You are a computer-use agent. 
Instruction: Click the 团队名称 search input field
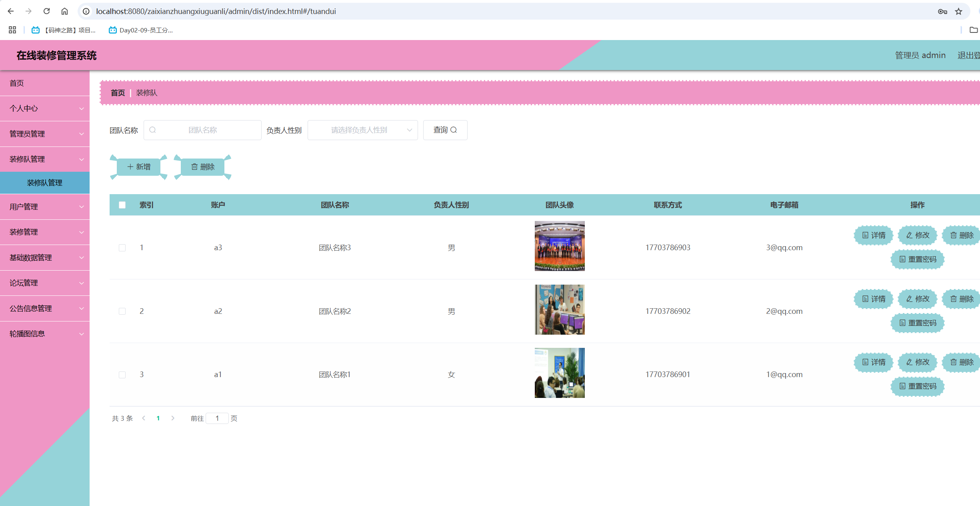point(203,130)
